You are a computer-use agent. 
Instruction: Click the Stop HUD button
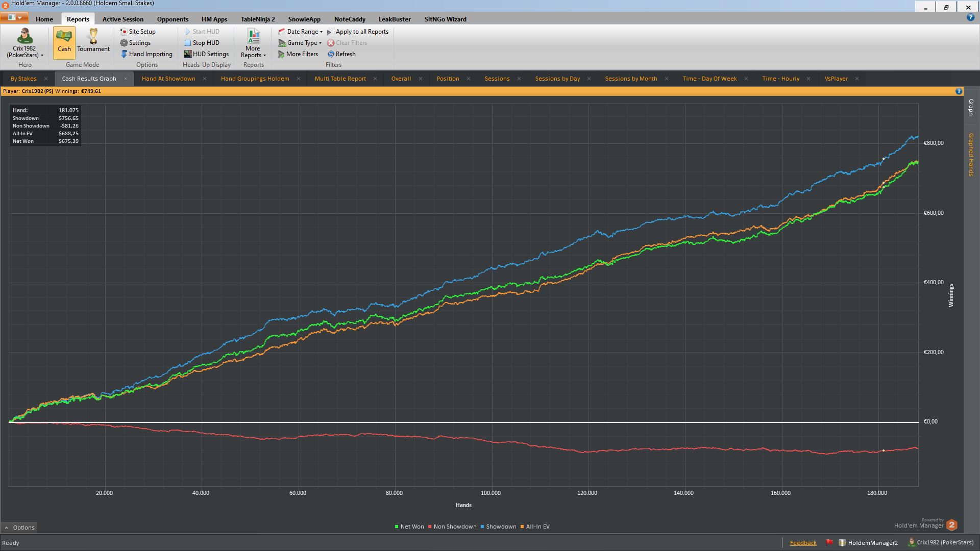(x=202, y=43)
